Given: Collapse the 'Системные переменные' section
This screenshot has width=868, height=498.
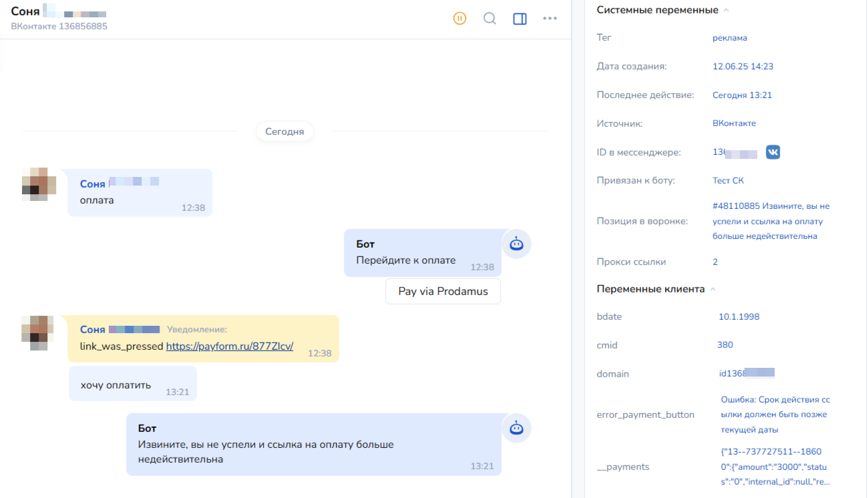Looking at the screenshot, I should (x=726, y=10).
